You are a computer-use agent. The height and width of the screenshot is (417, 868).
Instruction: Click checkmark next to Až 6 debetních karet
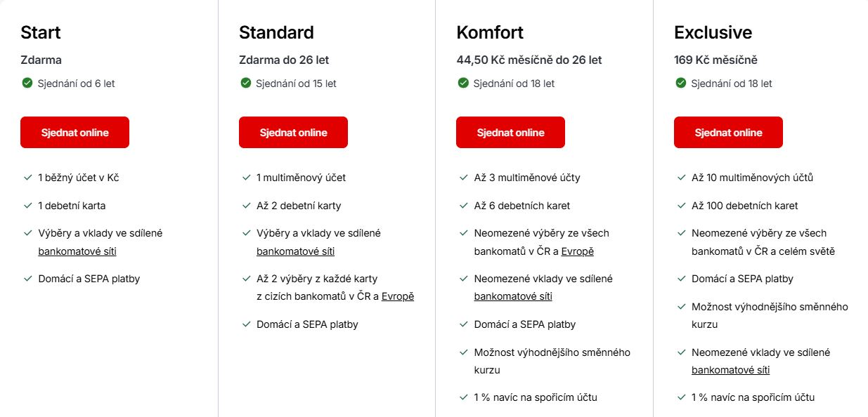[x=463, y=206]
